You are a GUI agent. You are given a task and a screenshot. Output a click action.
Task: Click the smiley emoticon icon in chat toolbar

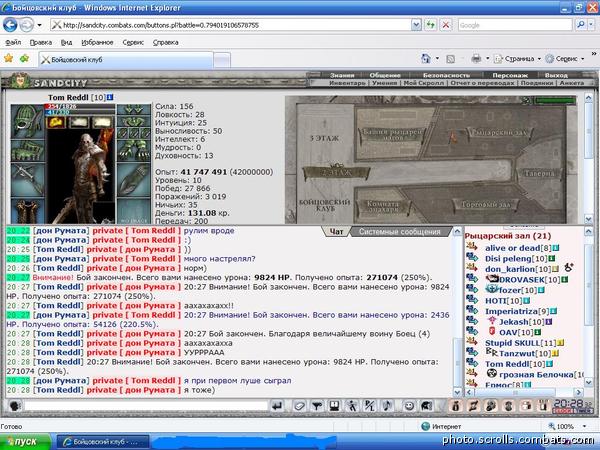click(409, 406)
